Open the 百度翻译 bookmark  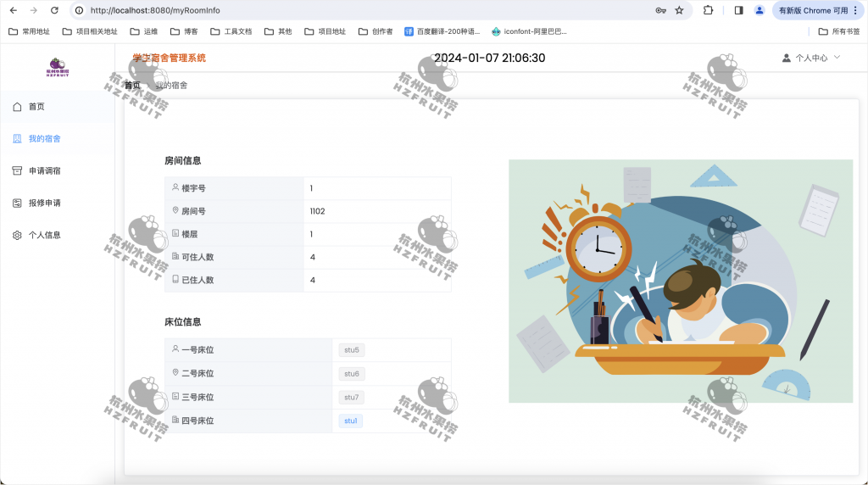(442, 31)
